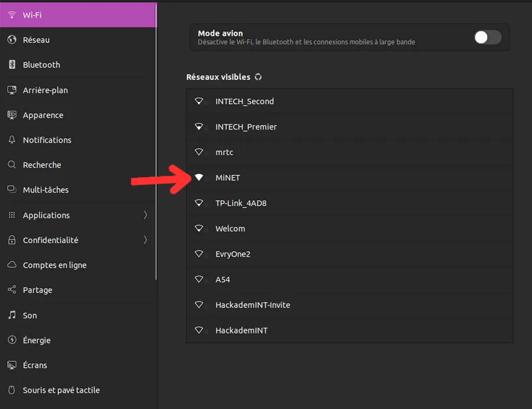Open Partage settings
This screenshot has width=532, height=409.
(x=78, y=290)
